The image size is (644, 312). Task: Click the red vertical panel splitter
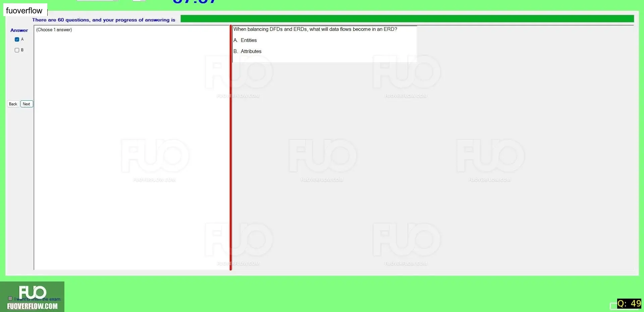[x=231, y=148]
